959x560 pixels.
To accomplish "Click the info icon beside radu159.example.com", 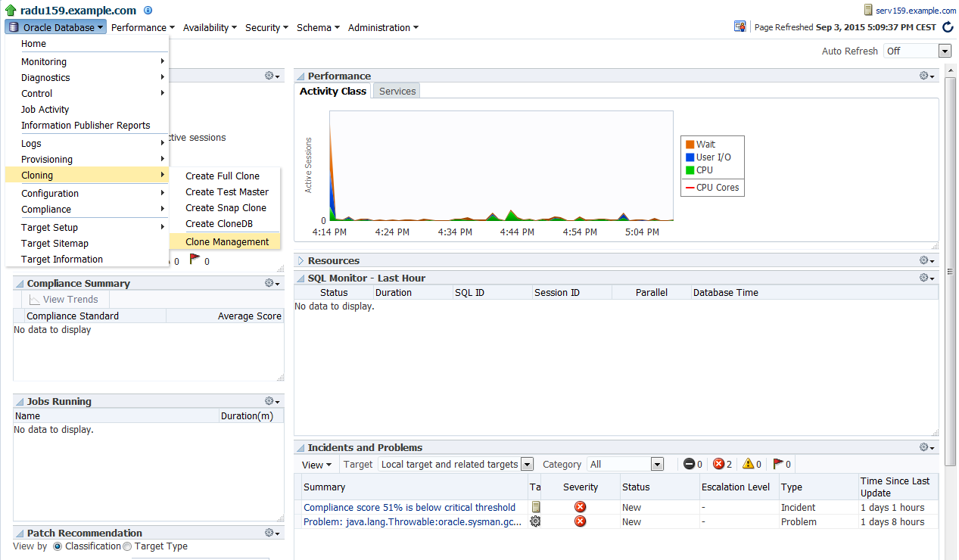I will [x=148, y=11].
